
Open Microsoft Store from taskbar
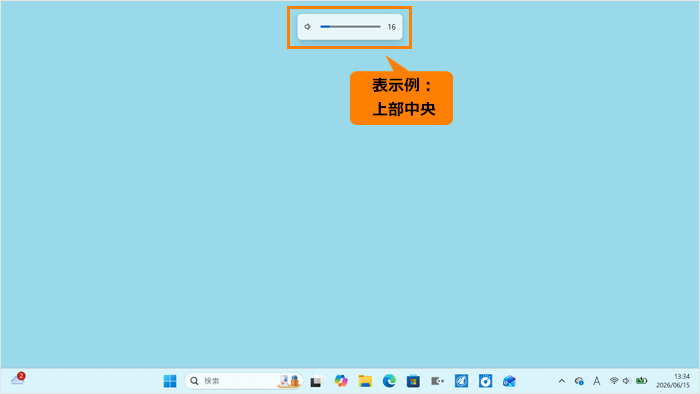[x=413, y=381]
